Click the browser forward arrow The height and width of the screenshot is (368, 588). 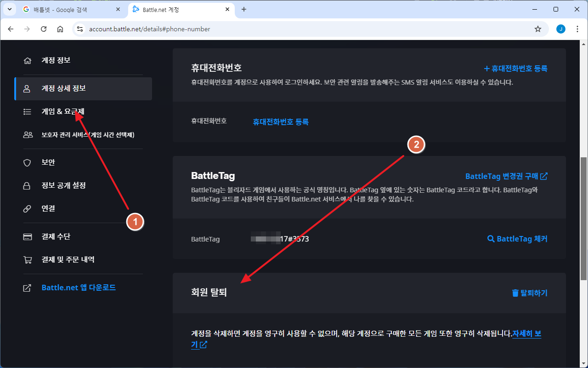coord(27,29)
